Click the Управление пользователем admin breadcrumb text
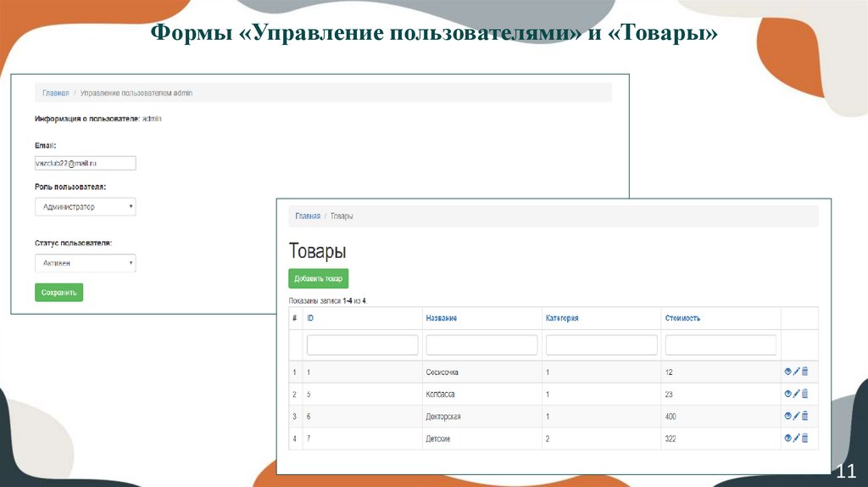Image resolution: width=868 pixels, height=487 pixels. click(136, 93)
